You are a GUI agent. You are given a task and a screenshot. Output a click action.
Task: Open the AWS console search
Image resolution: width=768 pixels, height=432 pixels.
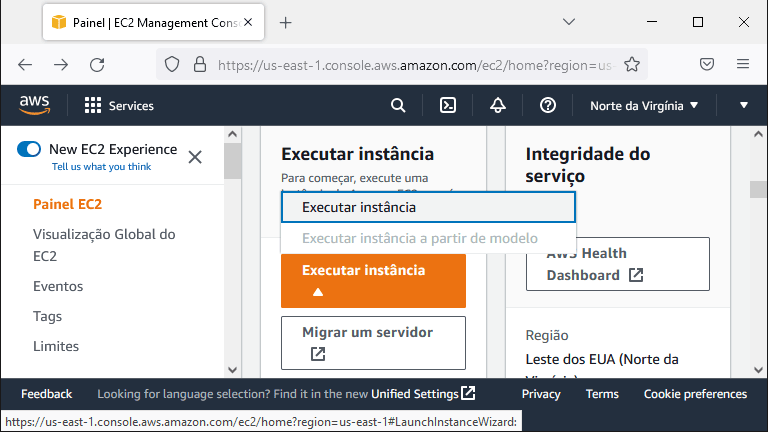coord(398,105)
